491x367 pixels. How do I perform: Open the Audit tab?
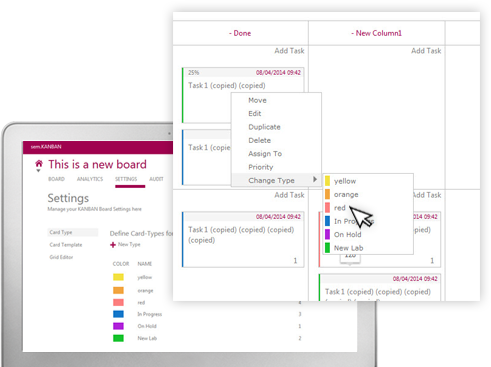tap(156, 179)
